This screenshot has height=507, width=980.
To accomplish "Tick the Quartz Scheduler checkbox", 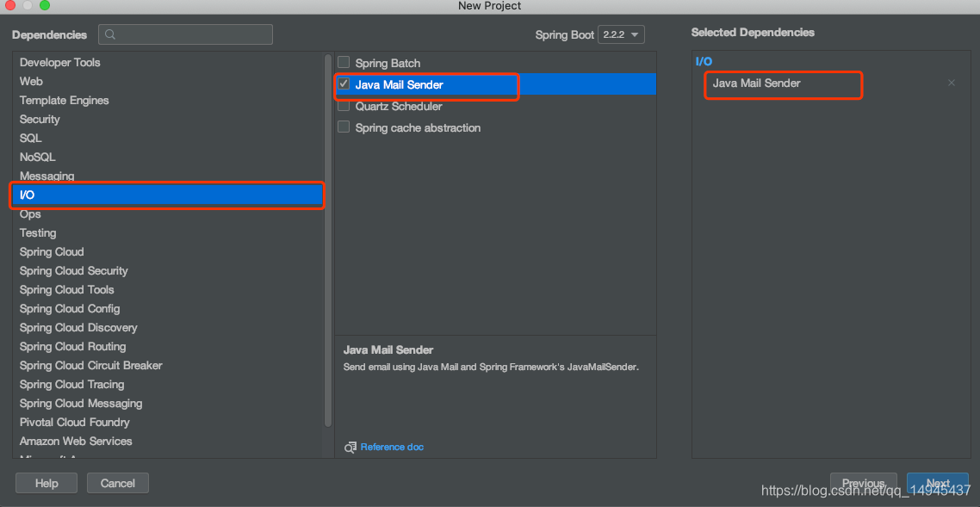I will (x=344, y=106).
